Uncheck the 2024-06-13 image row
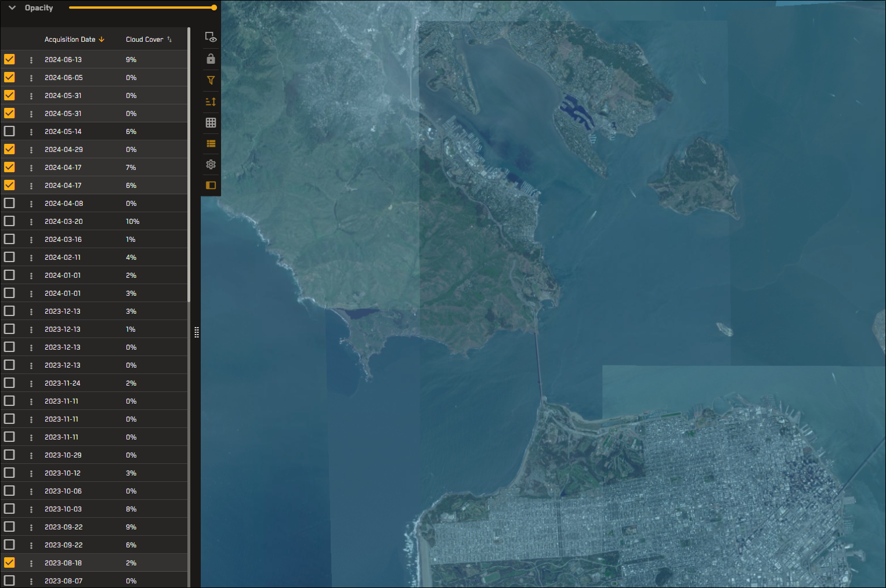 click(9, 59)
